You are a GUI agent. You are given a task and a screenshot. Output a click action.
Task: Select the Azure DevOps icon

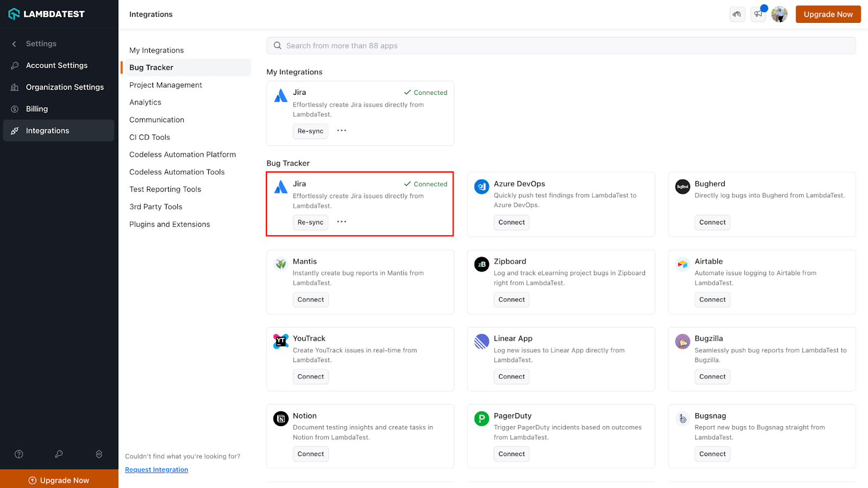click(x=482, y=187)
